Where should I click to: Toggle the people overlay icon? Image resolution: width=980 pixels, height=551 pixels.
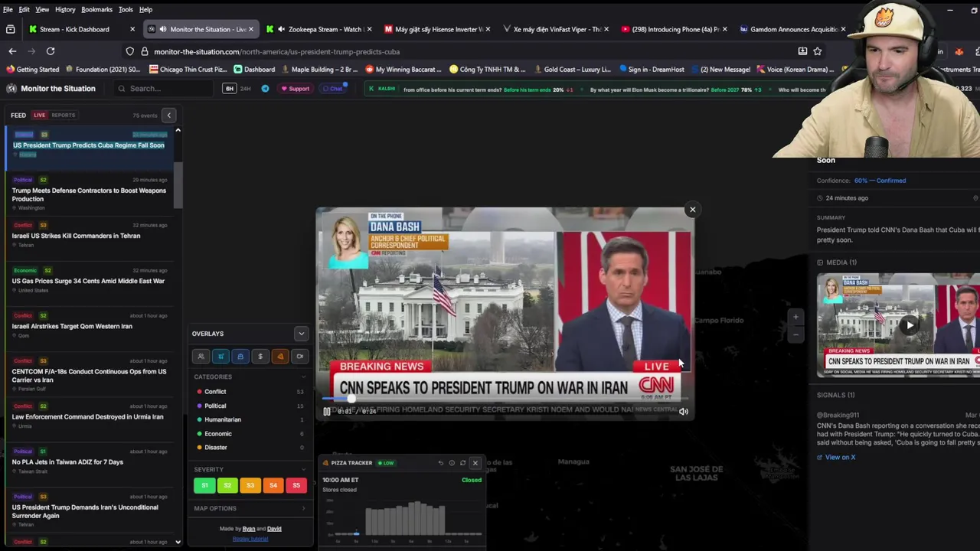[x=201, y=356]
